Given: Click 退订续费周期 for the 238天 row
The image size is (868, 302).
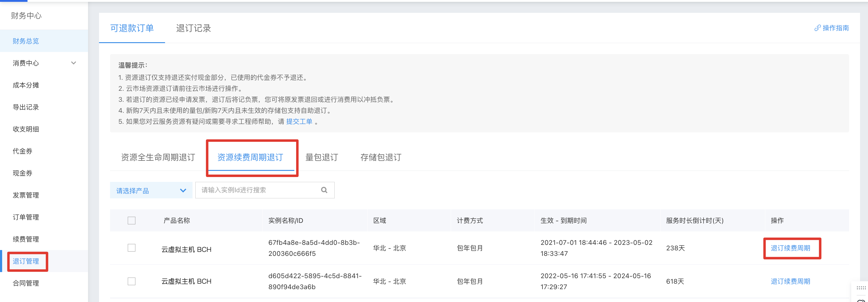Looking at the screenshot, I should (x=790, y=248).
